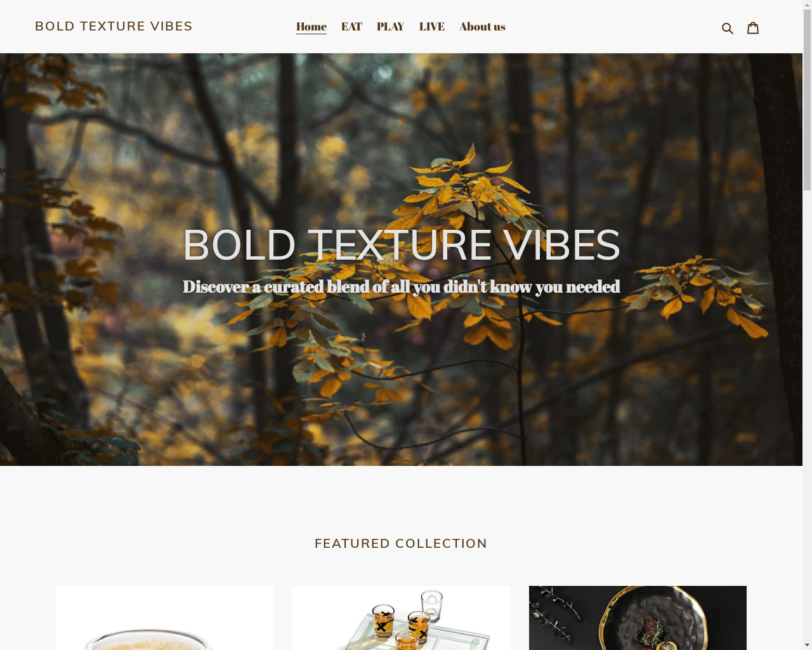Click empty header space left of search icon

(609, 27)
